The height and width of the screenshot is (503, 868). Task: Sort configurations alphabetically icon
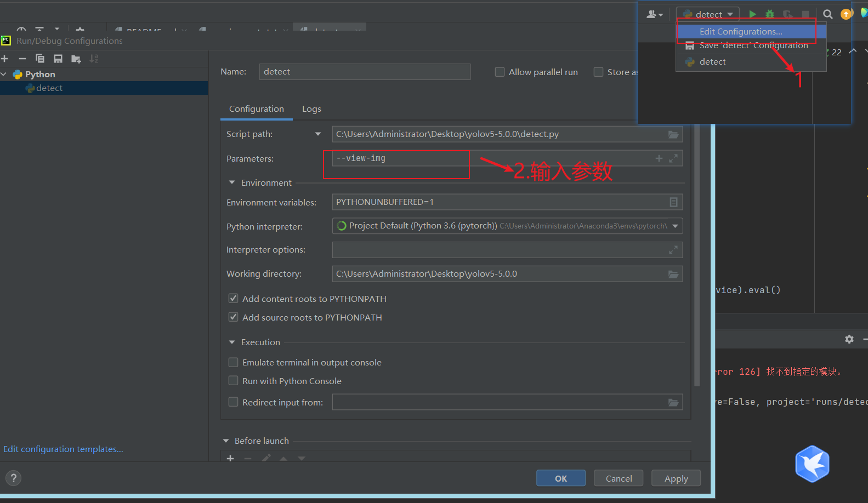coord(94,59)
